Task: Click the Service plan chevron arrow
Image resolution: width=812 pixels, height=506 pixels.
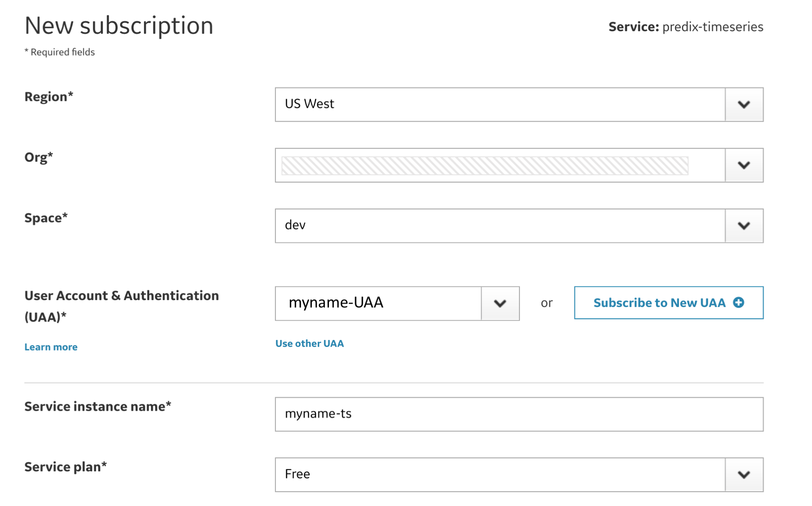Action: pos(743,475)
